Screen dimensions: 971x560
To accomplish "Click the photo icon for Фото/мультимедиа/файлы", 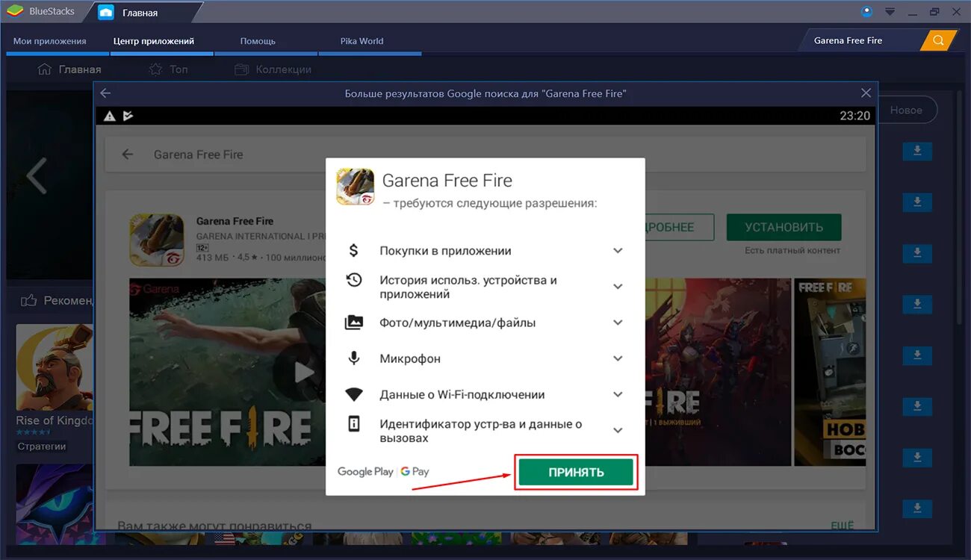I will (x=354, y=323).
